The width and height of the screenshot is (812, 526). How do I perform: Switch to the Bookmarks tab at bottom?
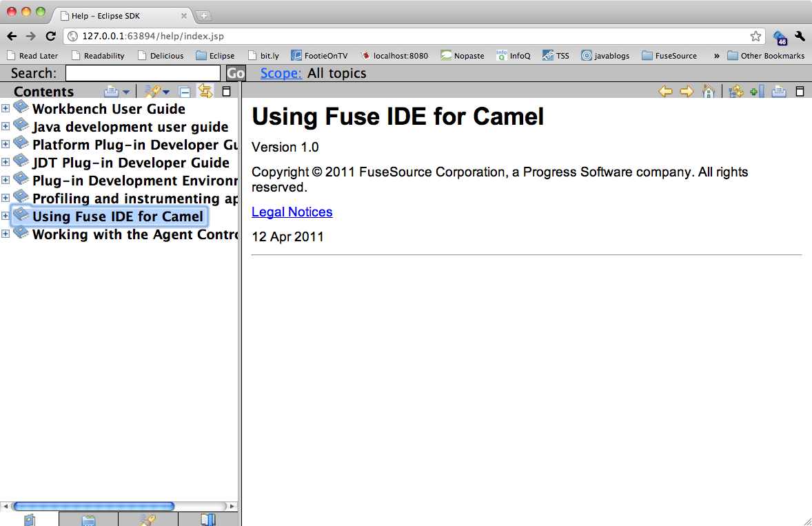pos(208,519)
